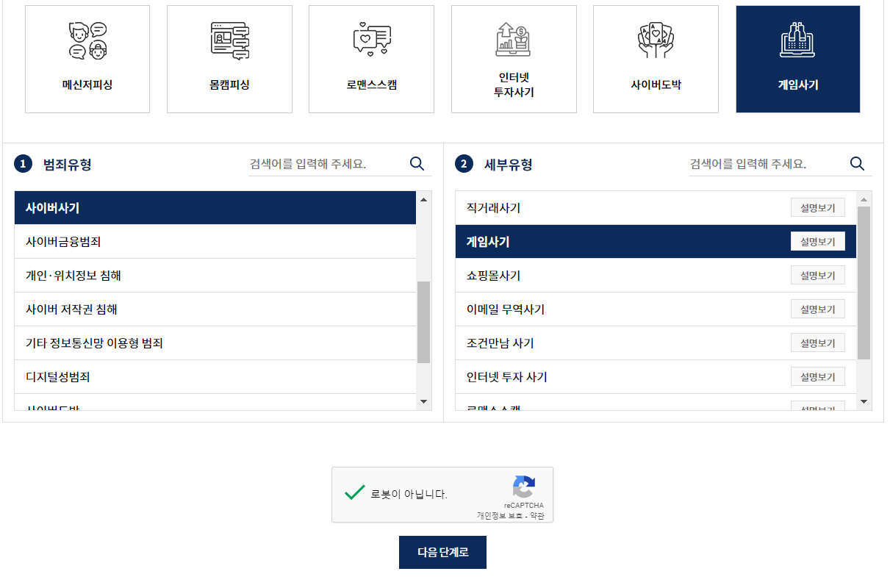Click the search magnifier in 범죄유형 panel
The height and width of the screenshot is (588, 890).
coord(417,164)
